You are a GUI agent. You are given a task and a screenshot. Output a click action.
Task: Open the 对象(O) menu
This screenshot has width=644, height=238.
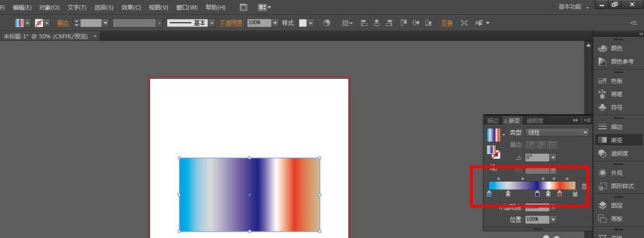50,7
